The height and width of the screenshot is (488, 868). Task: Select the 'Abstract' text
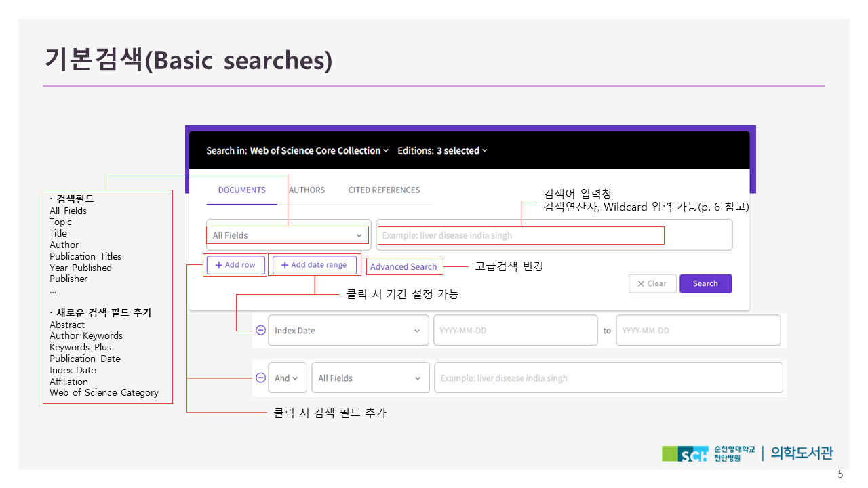point(67,325)
